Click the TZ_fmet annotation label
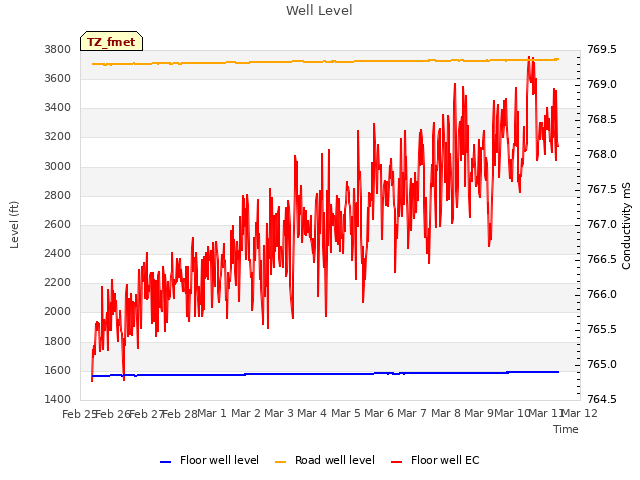Image resolution: width=640 pixels, height=480 pixels. 111,42
